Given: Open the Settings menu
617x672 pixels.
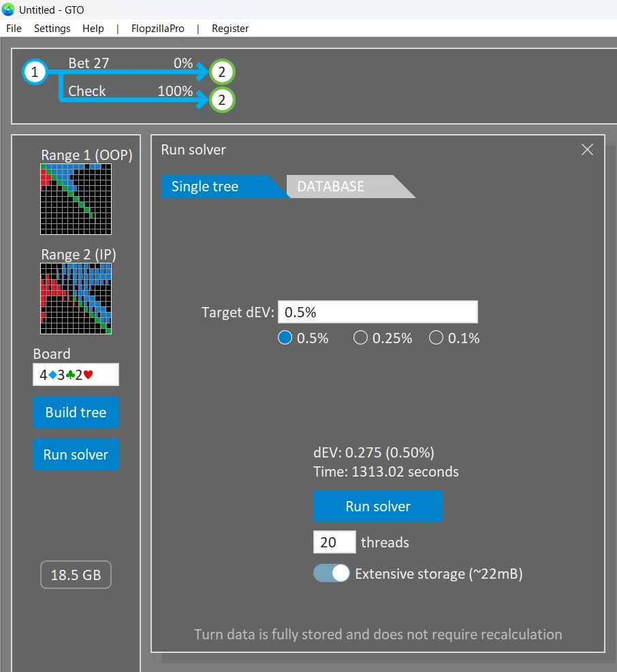Looking at the screenshot, I should coord(52,29).
